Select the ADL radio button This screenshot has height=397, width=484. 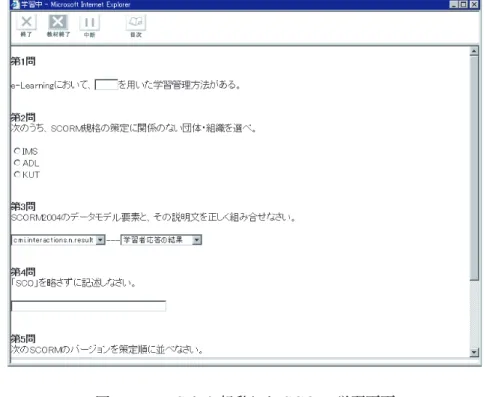(x=17, y=163)
